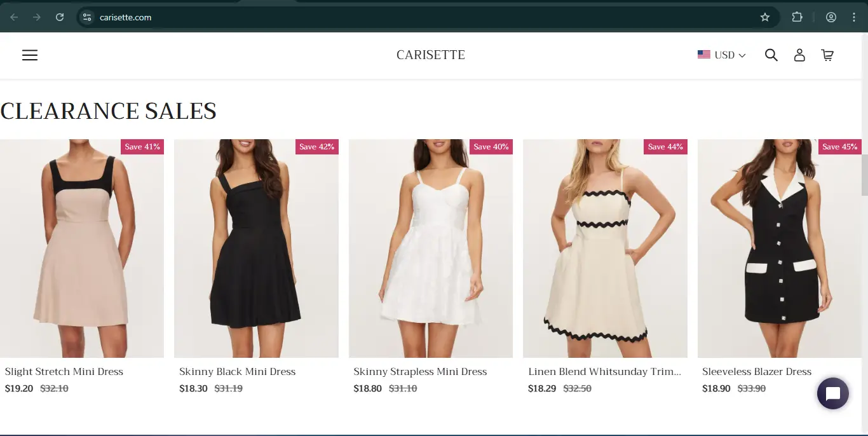Open the live chat bubble
The width and height of the screenshot is (868, 436).
[832, 393]
